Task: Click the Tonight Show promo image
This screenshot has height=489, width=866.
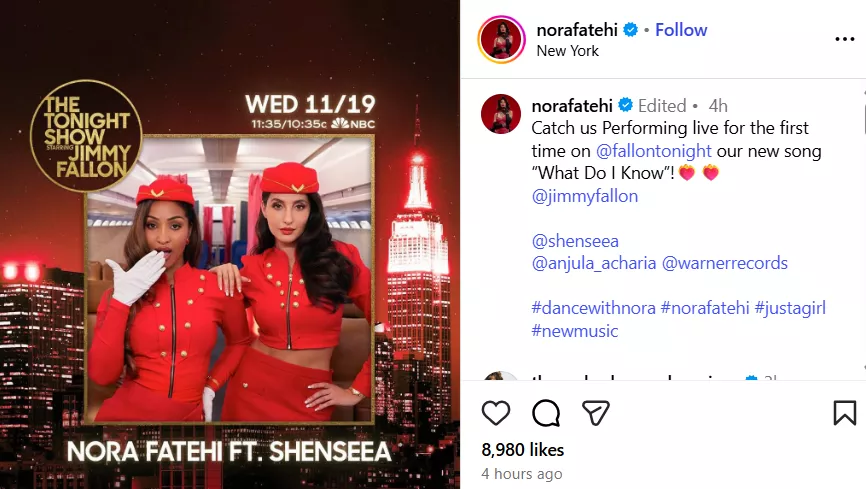Action: pyautogui.click(x=230, y=244)
